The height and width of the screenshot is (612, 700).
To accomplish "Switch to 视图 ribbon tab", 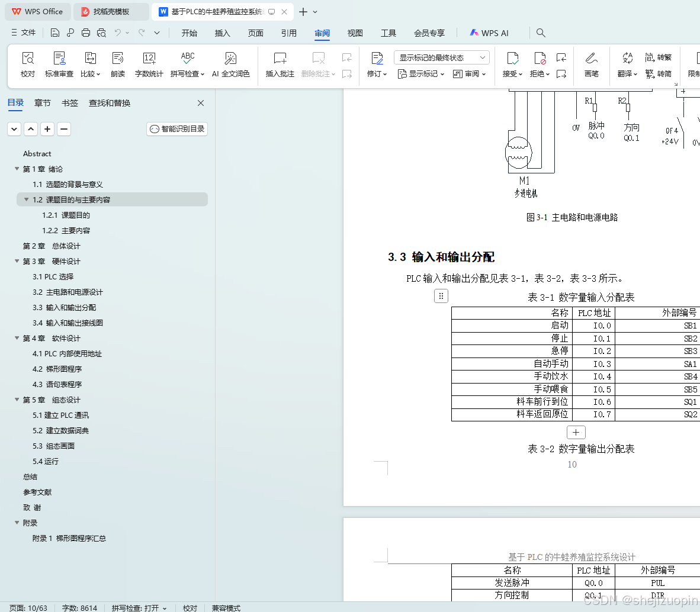I will (x=355, y=33).
